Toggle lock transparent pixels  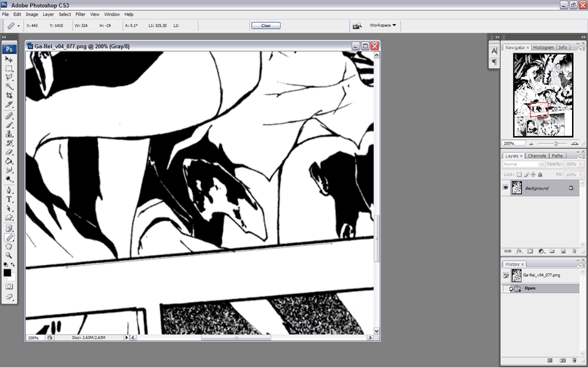[x=519, y=175]
